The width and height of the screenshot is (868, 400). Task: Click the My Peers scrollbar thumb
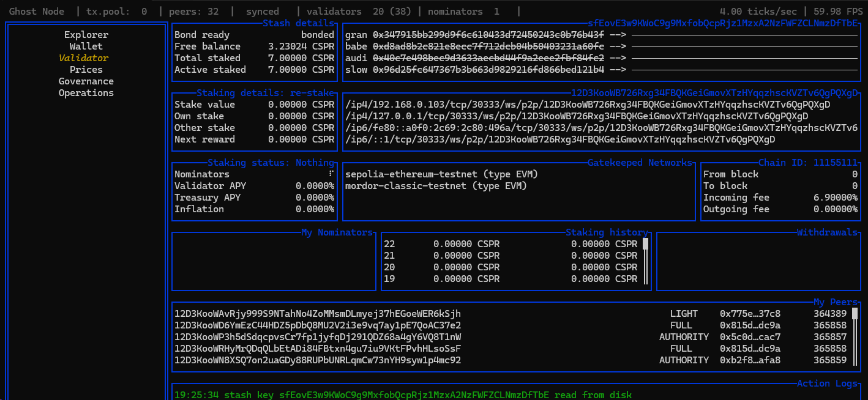click(x=855, y=314)
